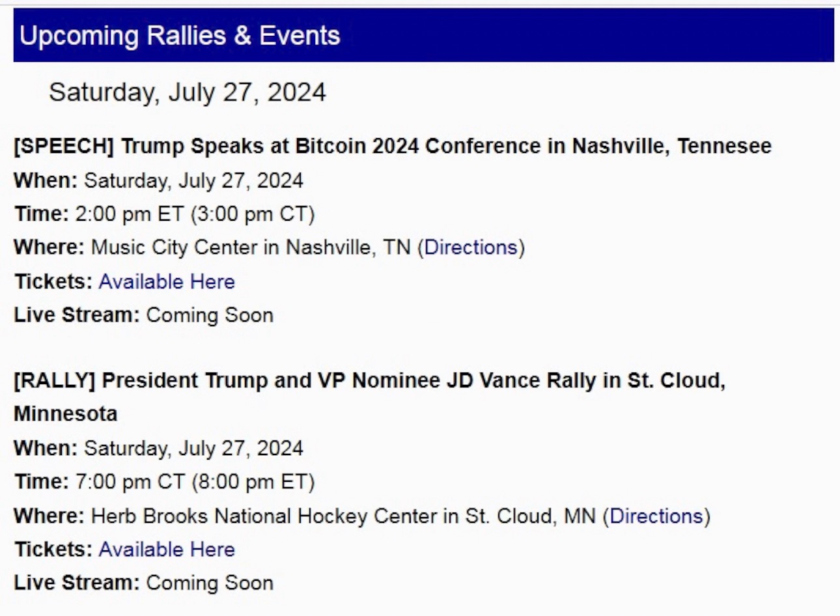Click the When label of the Nashville speech
Image resolution: width=840 pixels, height=616 pixels.
pyautogui.click(x=46, y=180)
